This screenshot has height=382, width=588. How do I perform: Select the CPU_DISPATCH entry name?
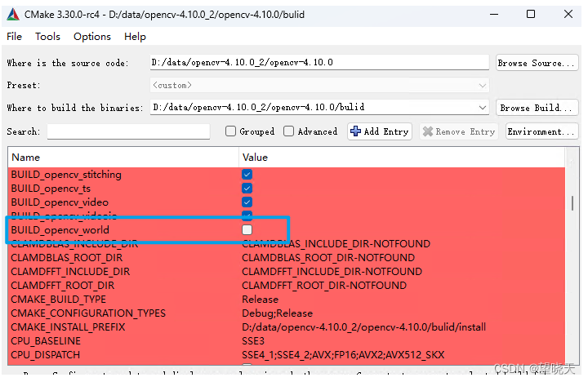46,355
